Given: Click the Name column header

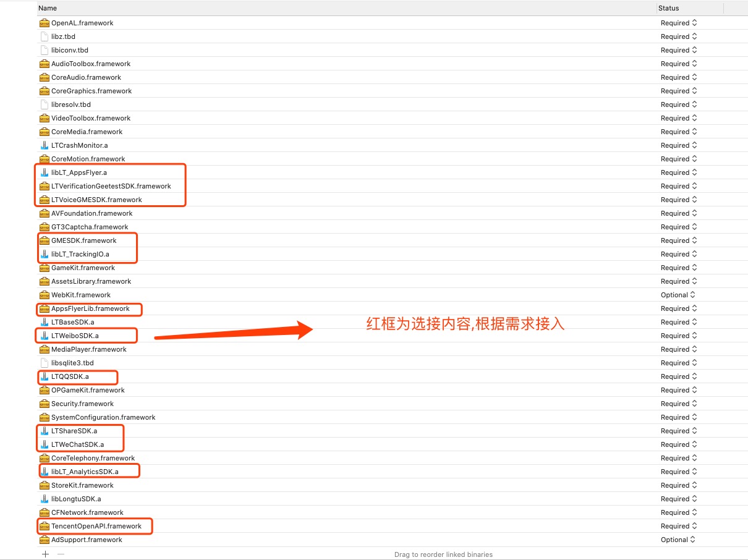Looking at the screenshot, I should click(x=48, y=8).
